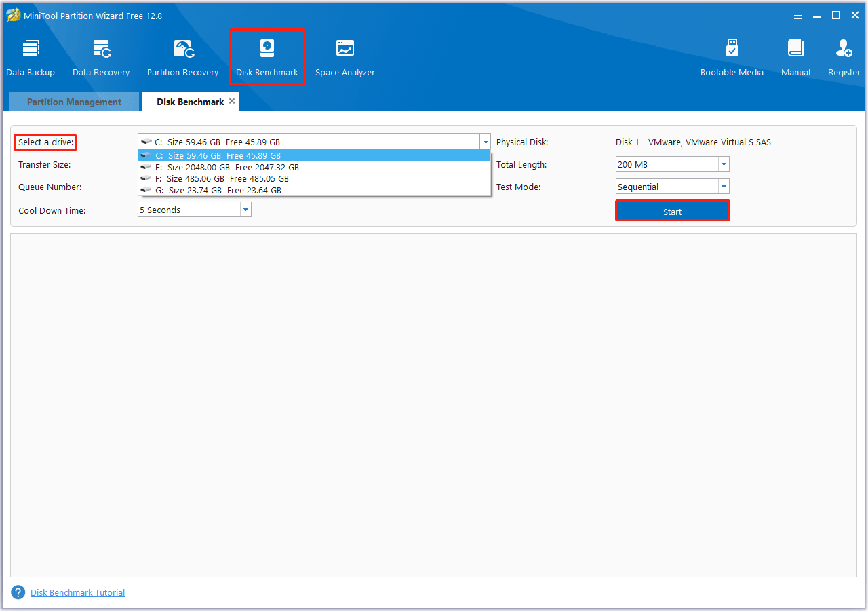Click the Bootable Media icon
This screenshot has width=868, height=612.
click(x=732, y=56)
